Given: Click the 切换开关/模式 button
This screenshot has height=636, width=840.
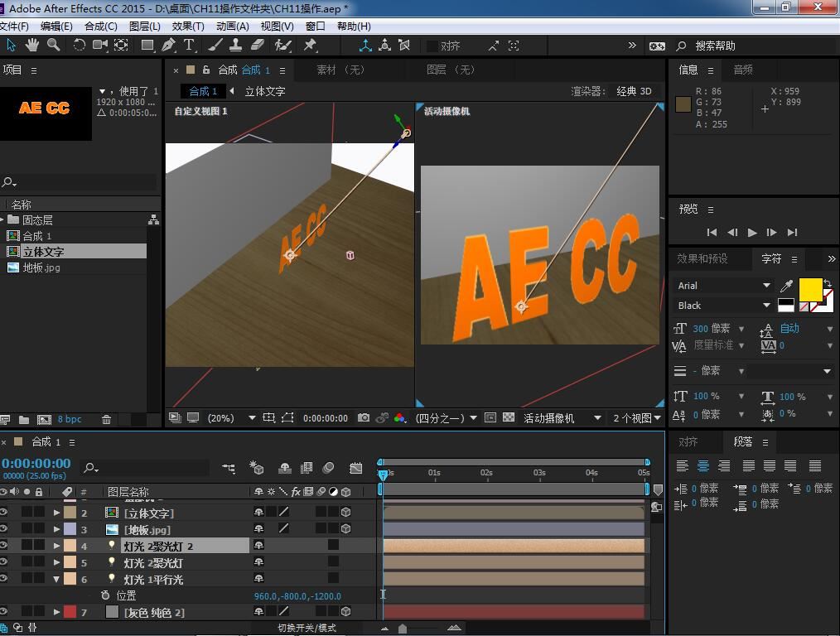Looking at the screenshot, I should [307, 628].
